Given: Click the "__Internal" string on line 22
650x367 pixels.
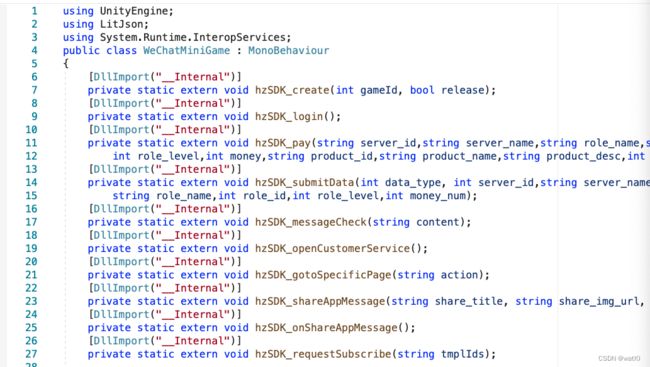Looking at the screenshot, I should (x=192, y=288).
